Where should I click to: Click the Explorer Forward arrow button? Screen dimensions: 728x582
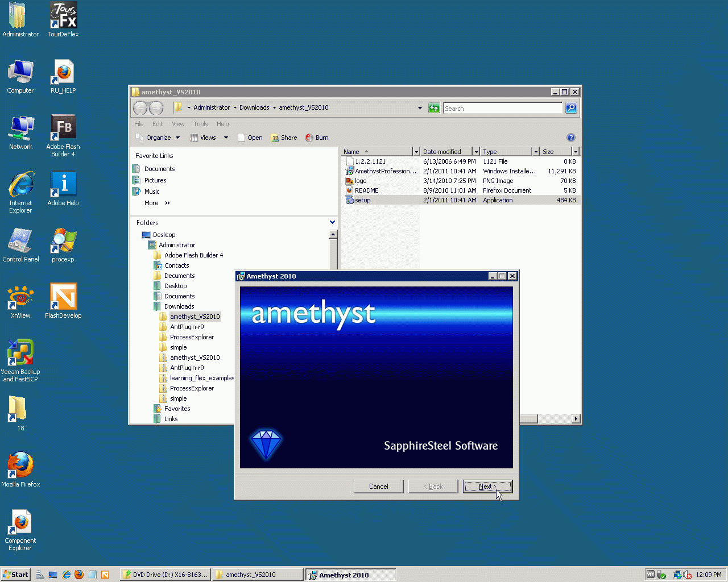(156, 108)
